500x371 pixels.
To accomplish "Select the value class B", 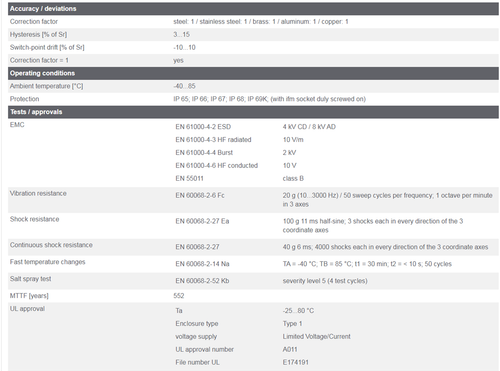I will (x=293, y=179).
